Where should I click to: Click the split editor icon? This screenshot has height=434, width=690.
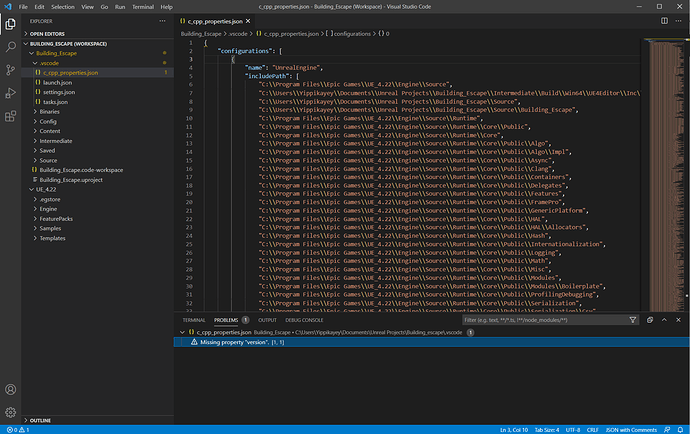[665, 20]
